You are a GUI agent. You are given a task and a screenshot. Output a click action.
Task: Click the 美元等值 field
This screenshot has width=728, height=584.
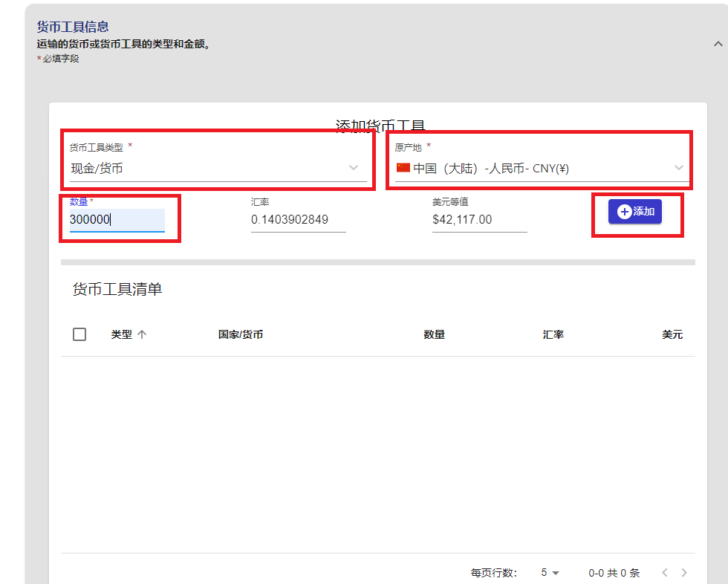click(479, 220)
